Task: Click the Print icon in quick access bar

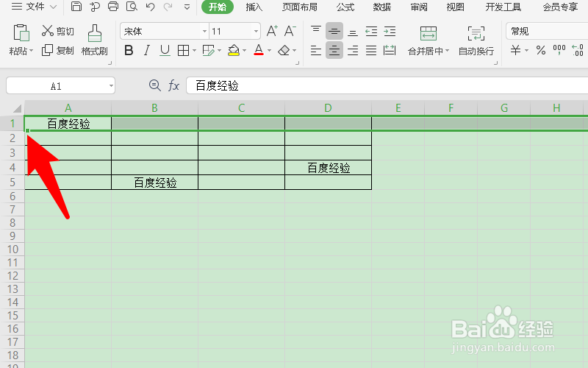Action: [113, 7]
